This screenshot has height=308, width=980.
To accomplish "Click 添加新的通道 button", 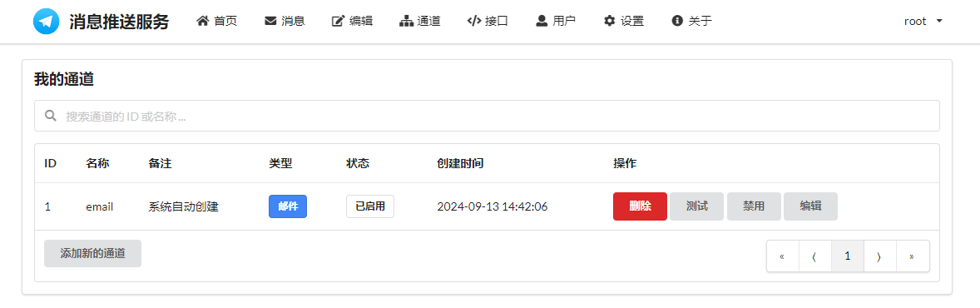I will (92, 254).
